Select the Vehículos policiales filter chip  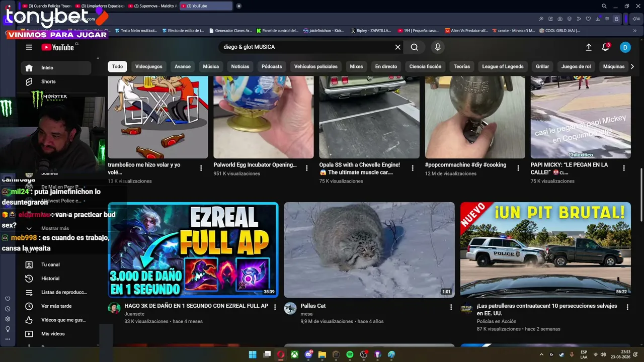click(x=316, y=66)
